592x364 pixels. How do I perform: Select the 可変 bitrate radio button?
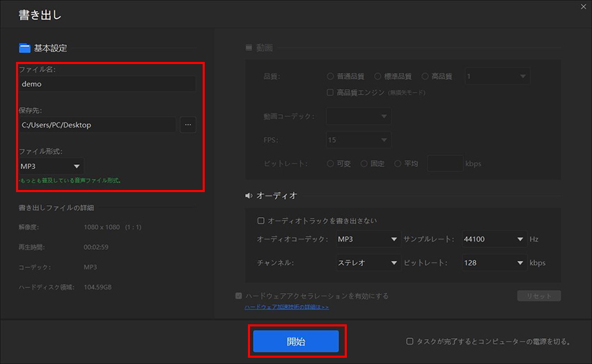coord(330,164)
